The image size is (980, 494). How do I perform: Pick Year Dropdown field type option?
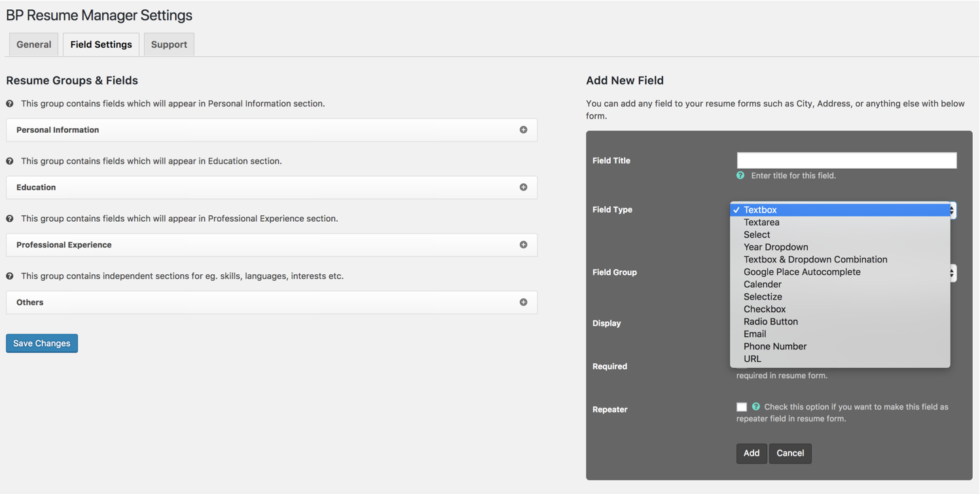[x=776, y=247]
